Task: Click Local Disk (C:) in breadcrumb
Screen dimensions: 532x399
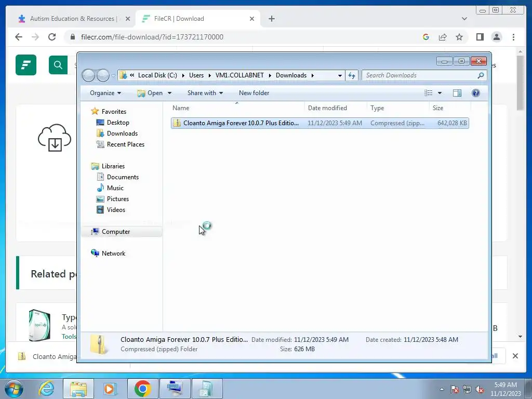Action: (x=157, y=75)
